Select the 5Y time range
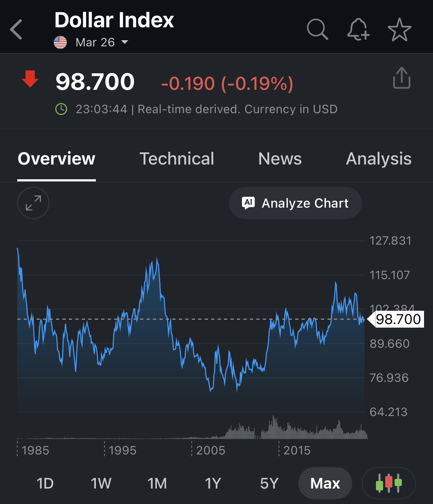The image size is (433, 504). point(269,484)
